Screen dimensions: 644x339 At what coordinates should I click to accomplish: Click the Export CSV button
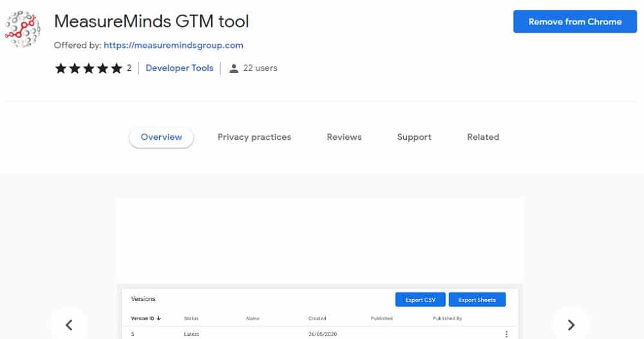coord(420,300)
